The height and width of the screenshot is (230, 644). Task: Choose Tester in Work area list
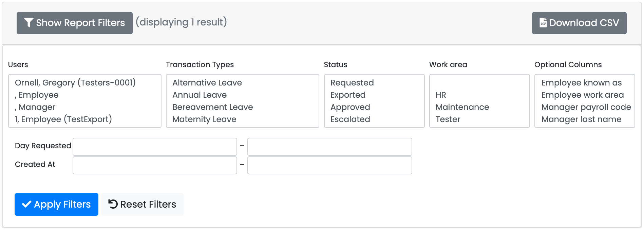[448, 119]
